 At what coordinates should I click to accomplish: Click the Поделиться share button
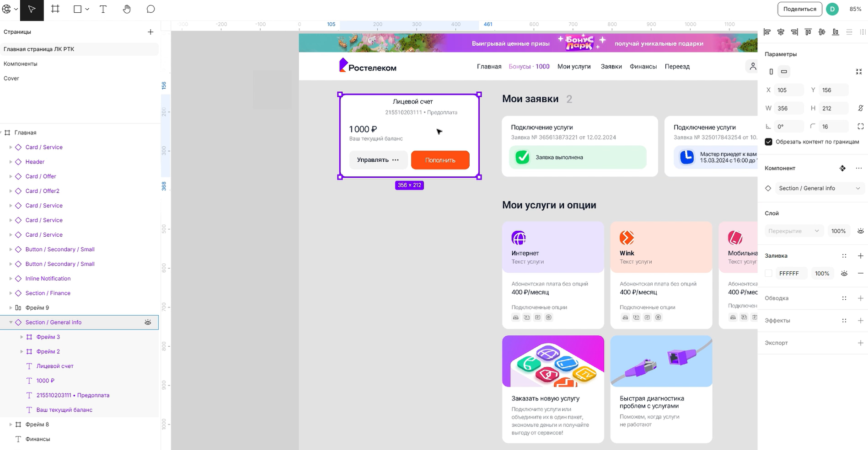[x=799, y=9]
